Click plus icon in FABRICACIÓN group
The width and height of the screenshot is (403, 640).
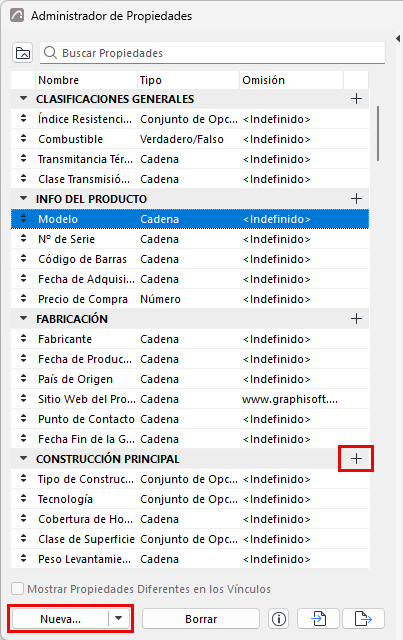tap(356, 319)
